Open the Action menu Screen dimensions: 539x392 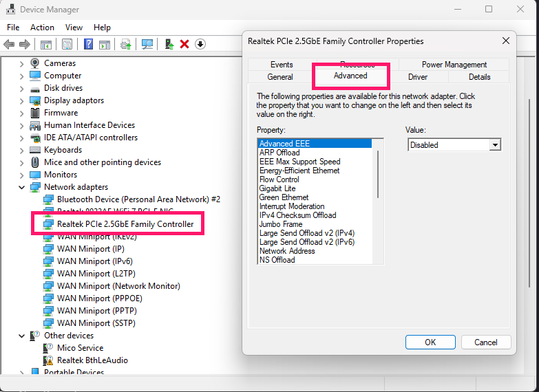42,28
